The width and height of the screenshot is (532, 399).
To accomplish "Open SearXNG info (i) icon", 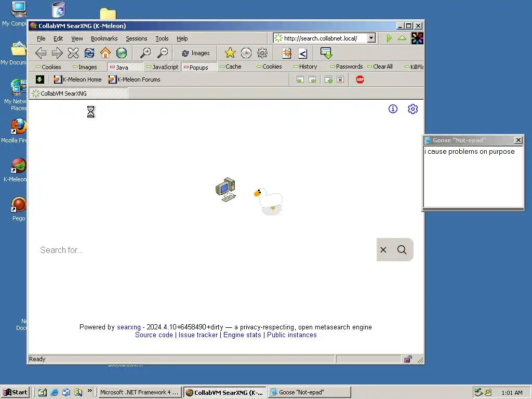I will pos(393,109).
